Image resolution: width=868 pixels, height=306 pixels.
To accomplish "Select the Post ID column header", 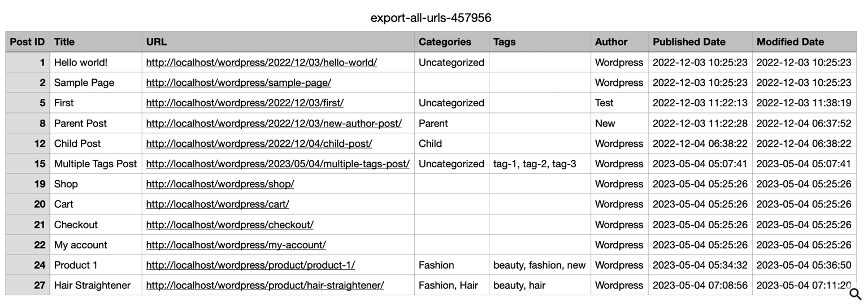I will pos(28,42).
